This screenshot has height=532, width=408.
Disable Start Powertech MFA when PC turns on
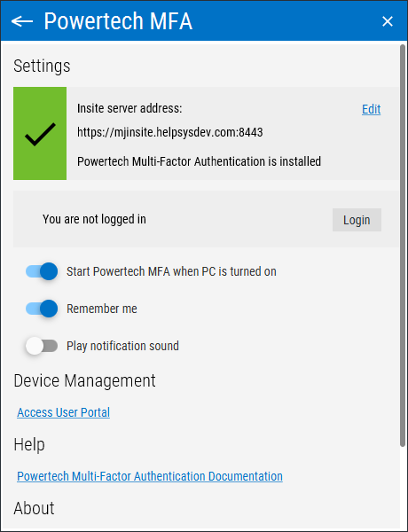point(42,271)
